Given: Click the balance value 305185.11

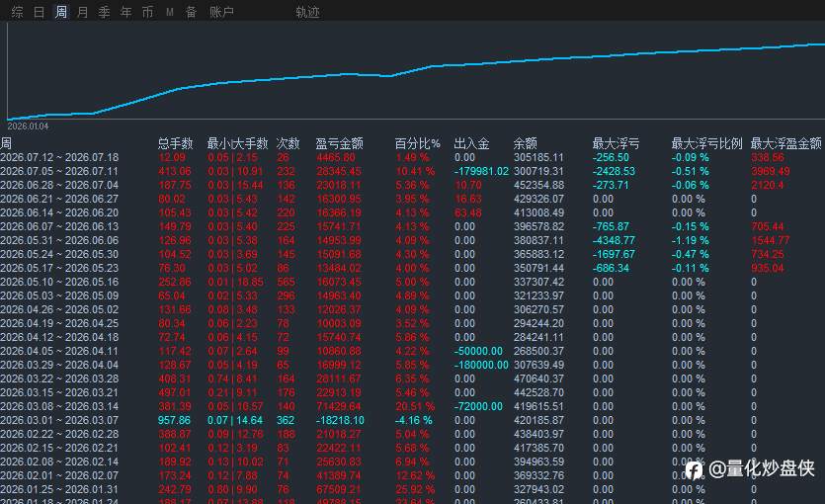Looking at the screenshot, I should click(x=538, y=157).
